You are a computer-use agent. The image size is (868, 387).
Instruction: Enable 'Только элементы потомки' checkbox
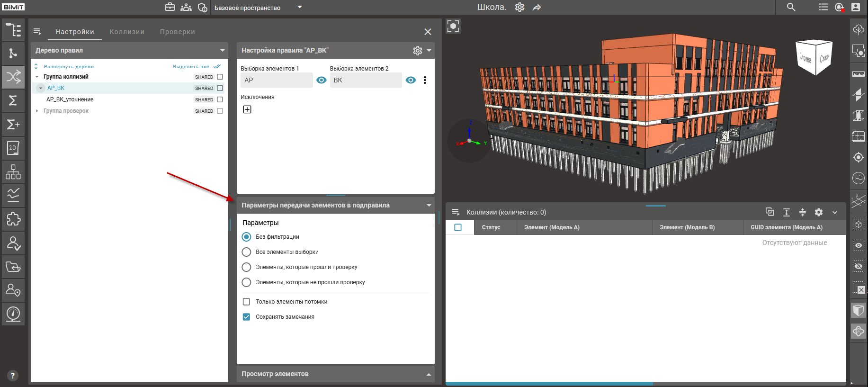point(246,302)
